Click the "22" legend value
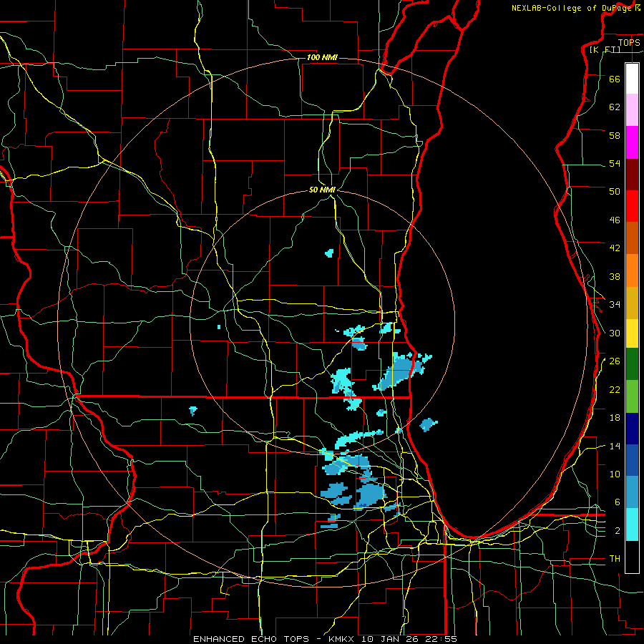644x644 pixels. pyautogui.click(x=615, y=389)
